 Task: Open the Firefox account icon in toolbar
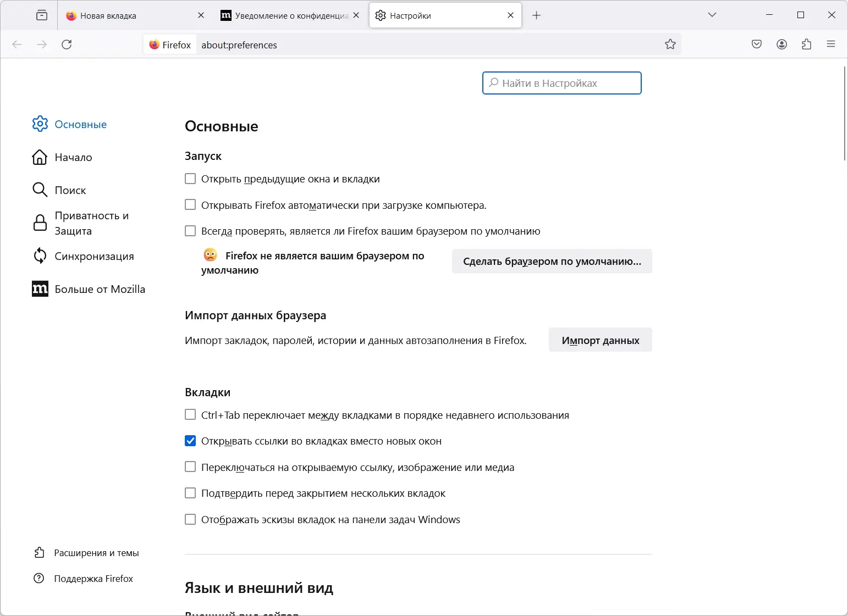pos(781,44)
